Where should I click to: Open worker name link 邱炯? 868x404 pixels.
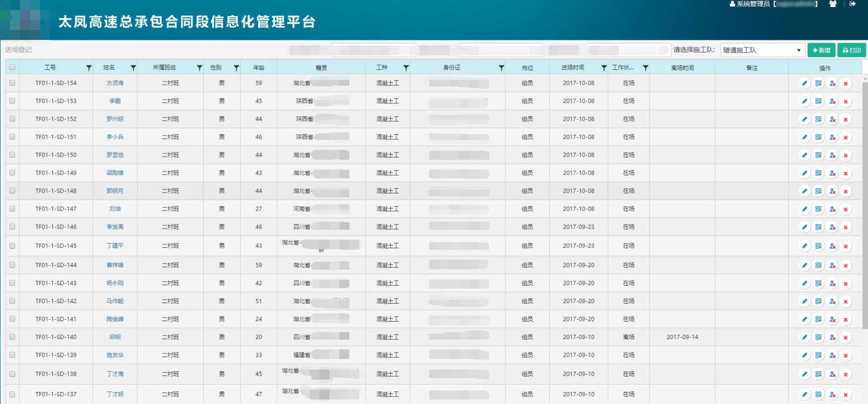[x=115, y=337]
